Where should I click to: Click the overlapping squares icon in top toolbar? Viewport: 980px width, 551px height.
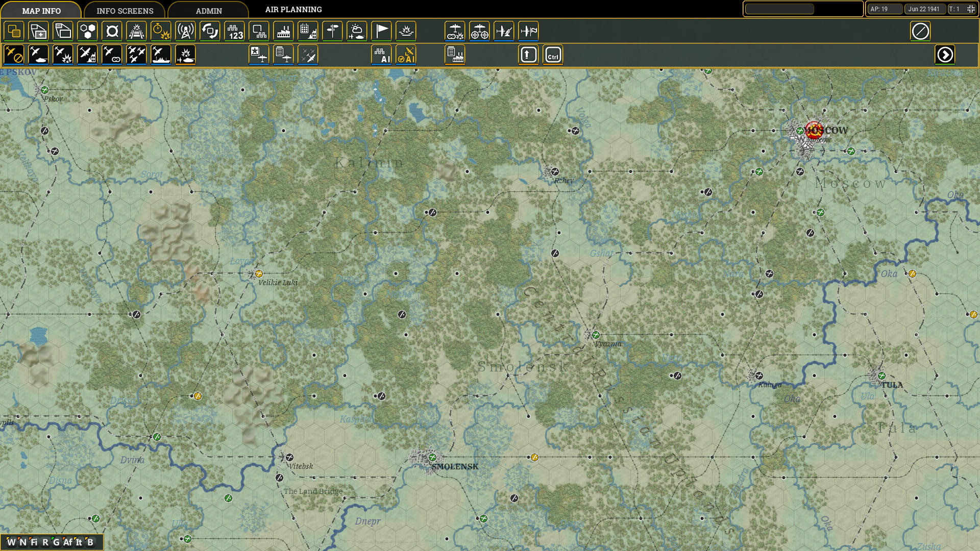14,31
